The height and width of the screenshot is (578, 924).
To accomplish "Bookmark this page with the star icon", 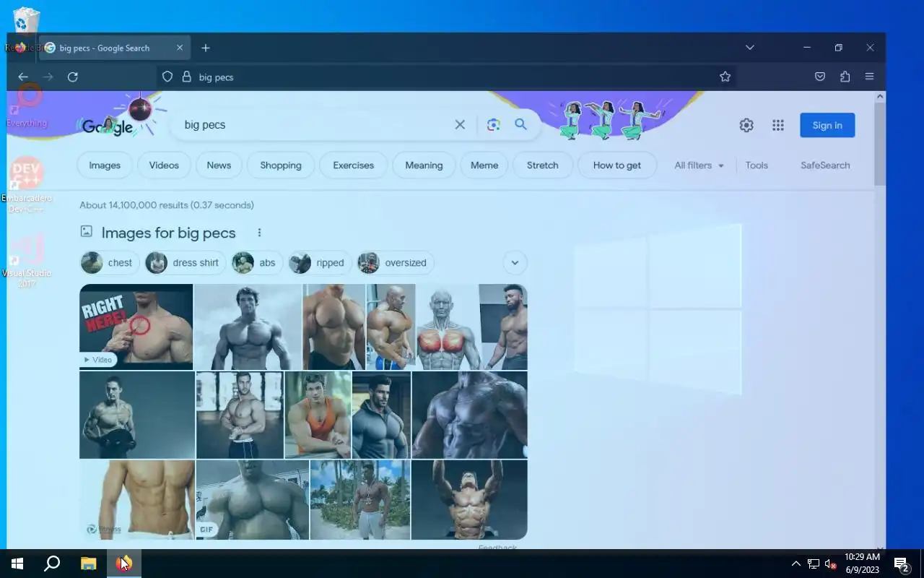I will (725, 77).
